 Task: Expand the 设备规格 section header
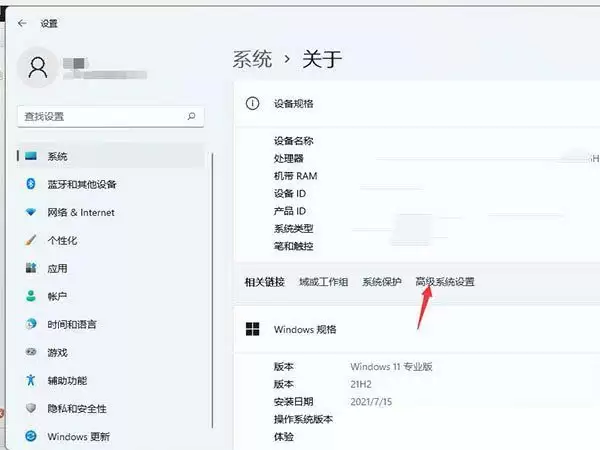(417, 103)
